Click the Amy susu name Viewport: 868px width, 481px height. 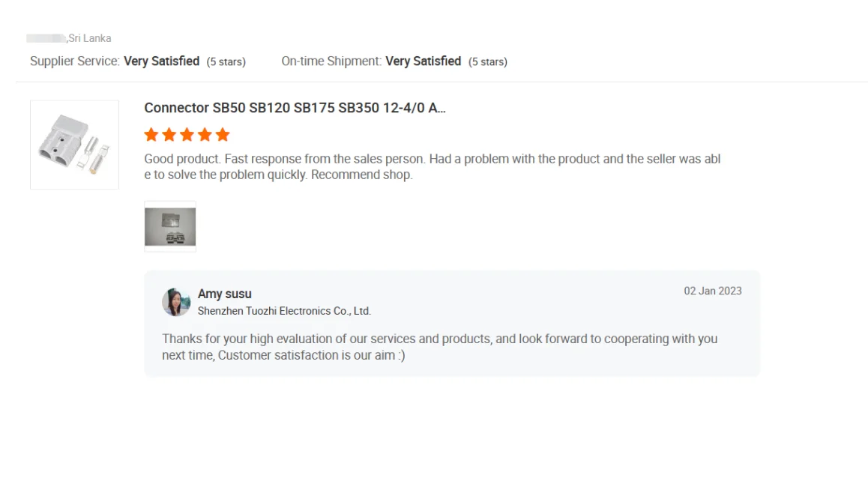[225, 294]
